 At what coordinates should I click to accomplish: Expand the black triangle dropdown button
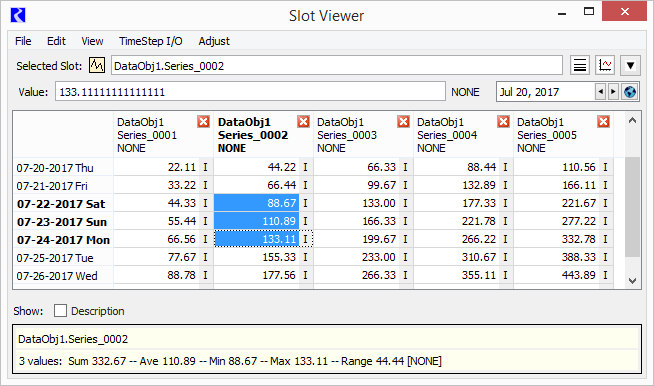click(630, 66)
